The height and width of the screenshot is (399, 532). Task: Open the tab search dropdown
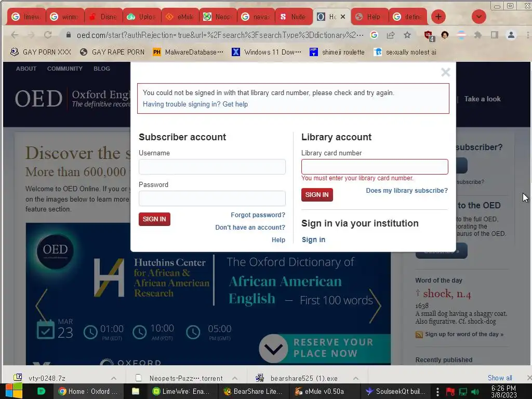coord(478,17)
